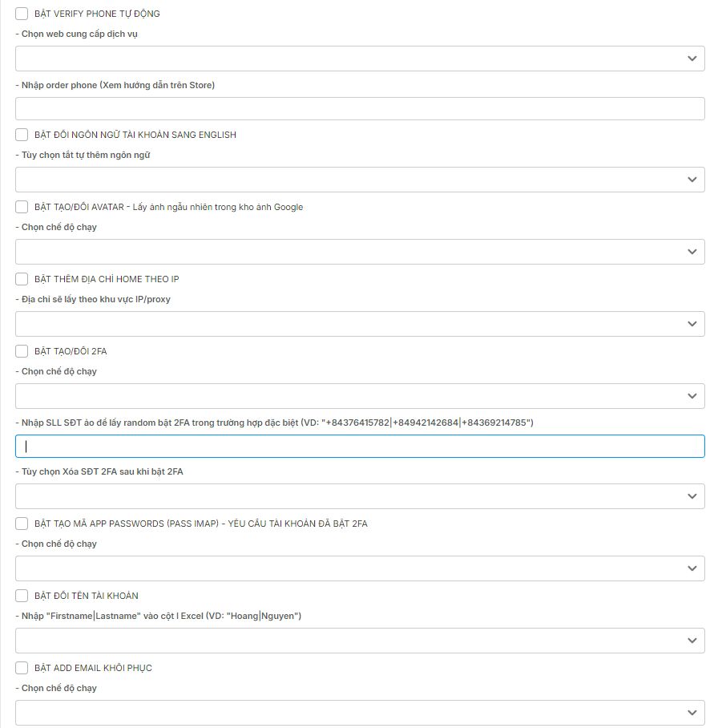
Task: Expand the Tùy chọn tắt tự thêm ngôn ngữ dropdown
Action: (360, 180)
